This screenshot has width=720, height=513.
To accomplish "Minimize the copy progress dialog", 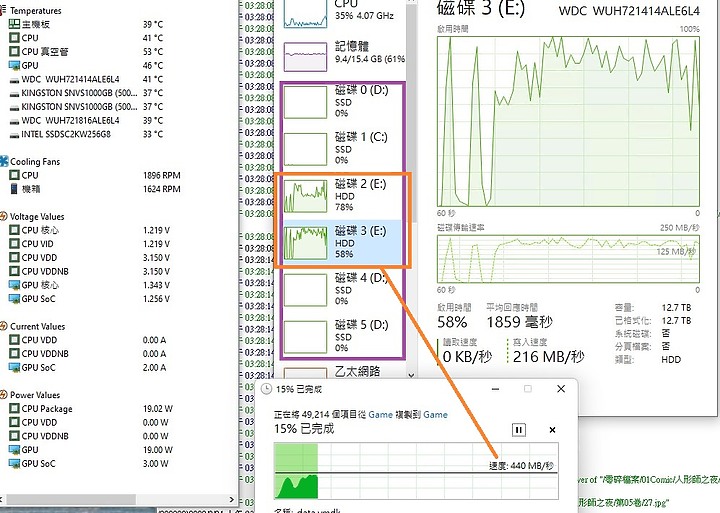I will (495, 389).
